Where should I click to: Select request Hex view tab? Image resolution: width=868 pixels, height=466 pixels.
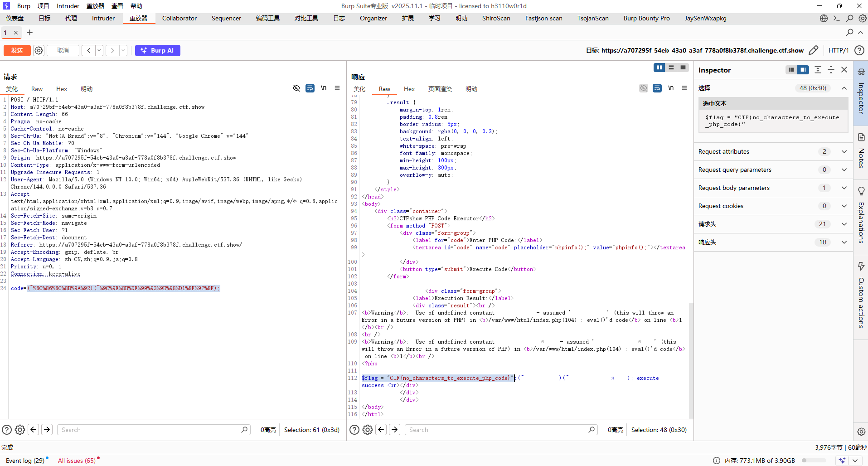[x=62, y=89]
